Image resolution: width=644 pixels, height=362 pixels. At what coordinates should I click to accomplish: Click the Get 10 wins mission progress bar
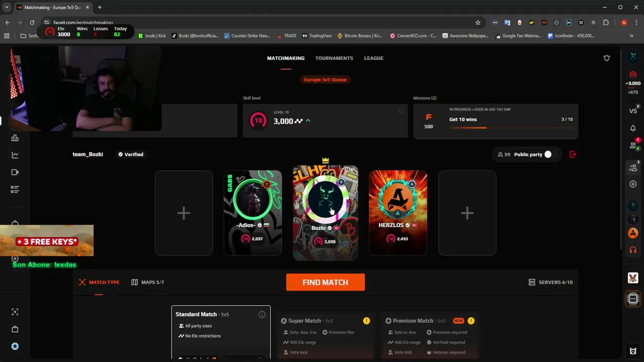(511, 128)
